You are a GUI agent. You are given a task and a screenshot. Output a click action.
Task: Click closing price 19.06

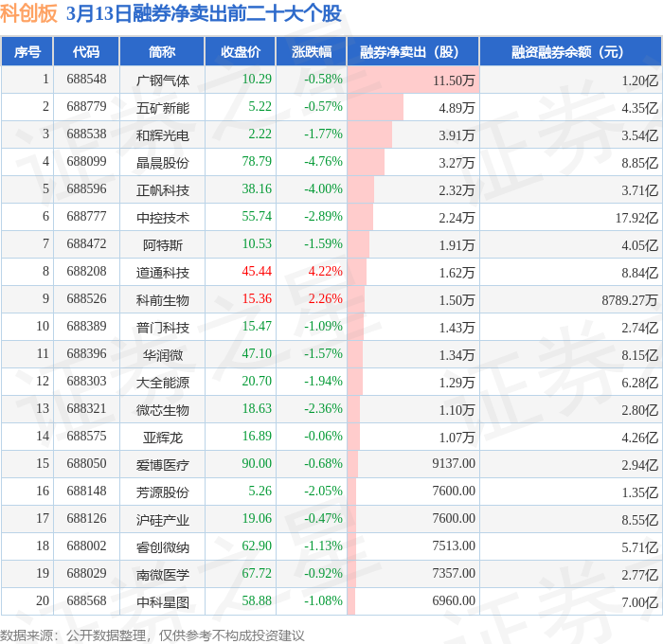point(257,519)
